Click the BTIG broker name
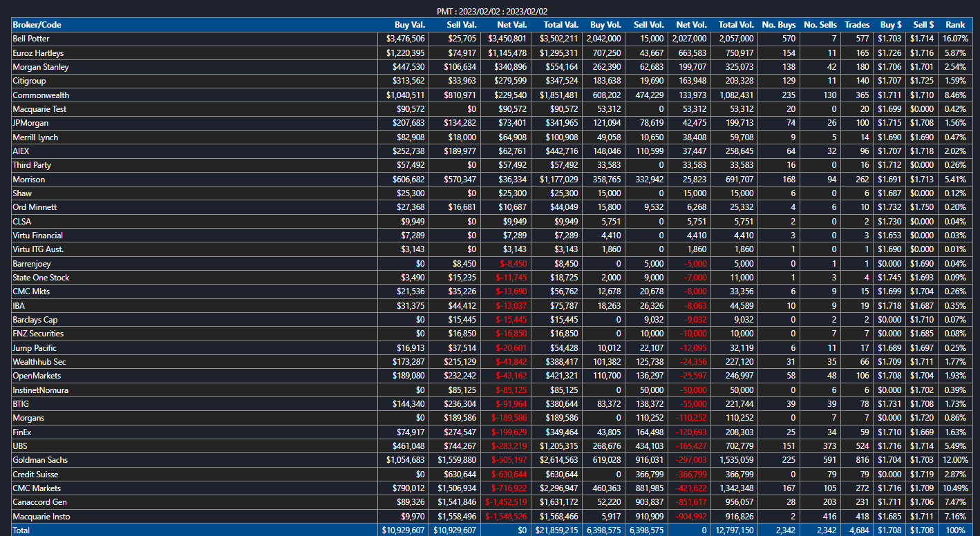 (21, 404)
